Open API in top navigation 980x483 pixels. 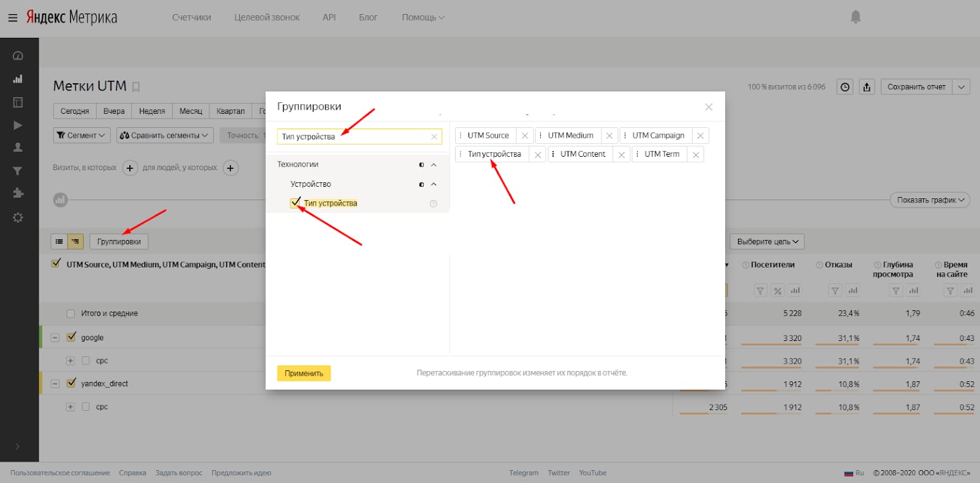coord(329,17)
